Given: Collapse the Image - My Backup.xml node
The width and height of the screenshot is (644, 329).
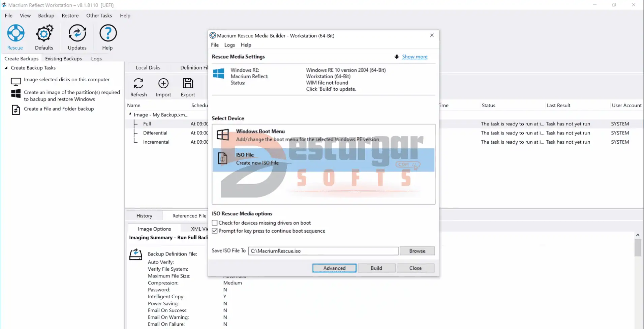Looking at the screenshot, I should coord(130,114).
